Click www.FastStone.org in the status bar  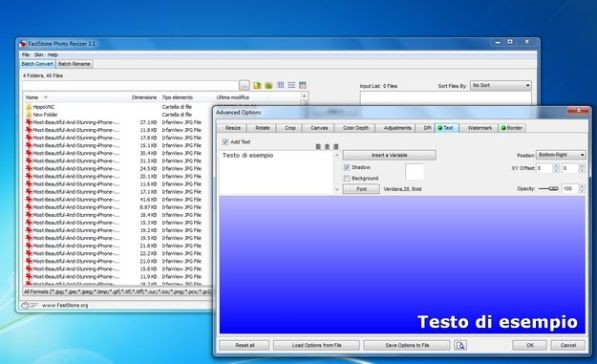click(65, 305)
